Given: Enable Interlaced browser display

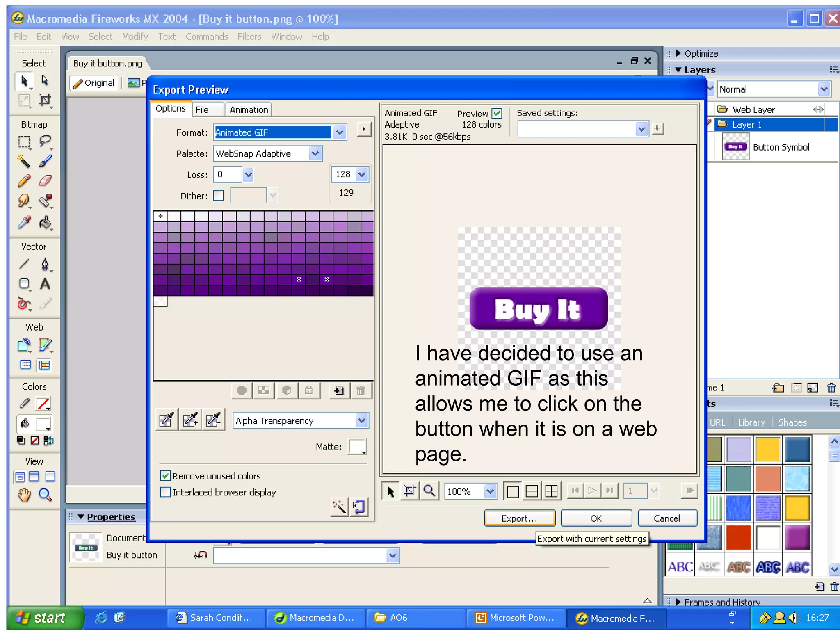Looking at the screenshot, I should tap(165, 492).
